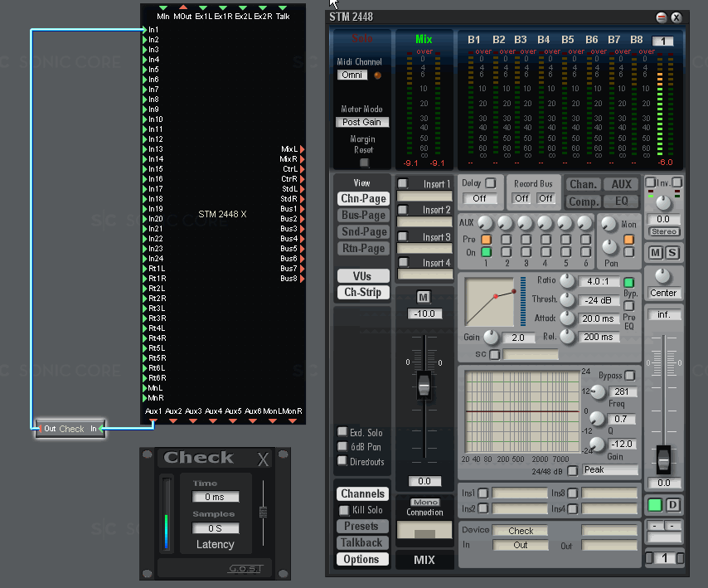The width and height of the screenshot is (708, 588).
Task: Click the Talkback button
Action: (x=361, y=543)
